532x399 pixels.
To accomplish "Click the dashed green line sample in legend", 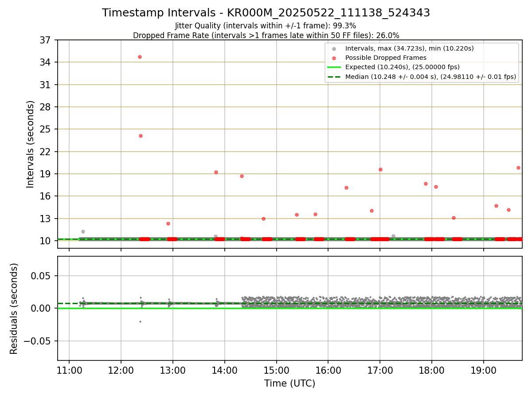I will [x=334, y=77].
